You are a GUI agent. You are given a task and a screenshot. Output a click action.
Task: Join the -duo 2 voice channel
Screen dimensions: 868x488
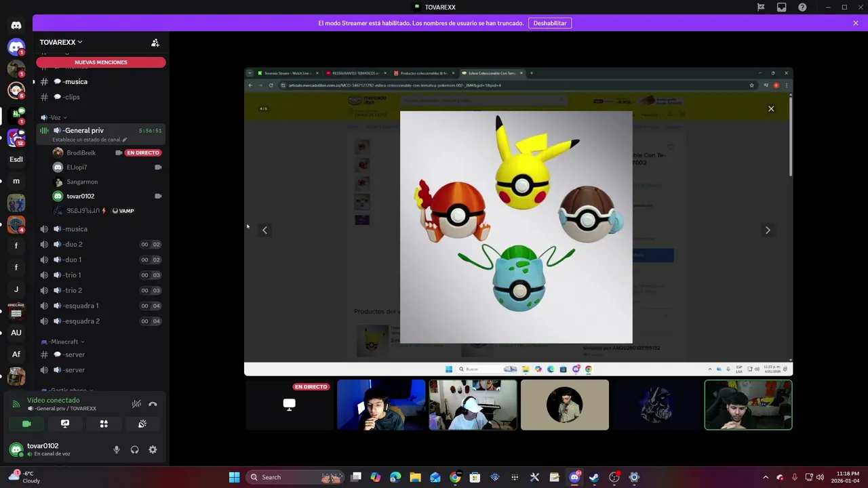(101, 244)
